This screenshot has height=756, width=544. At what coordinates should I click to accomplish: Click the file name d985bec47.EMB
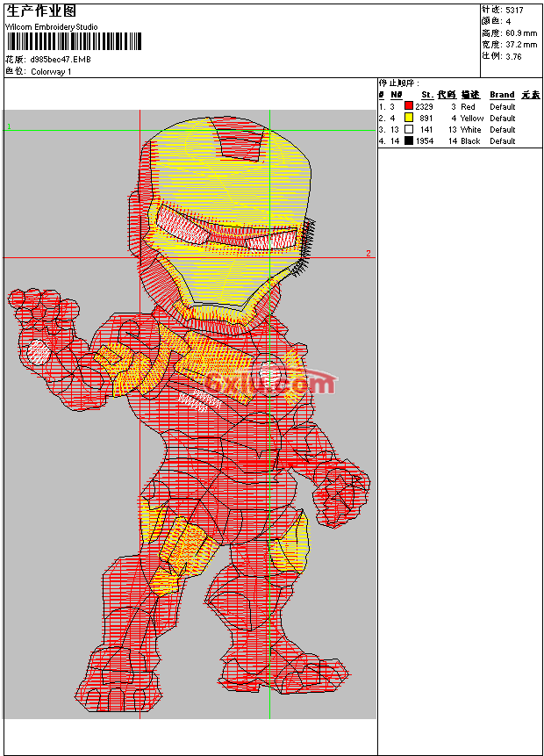60,59
